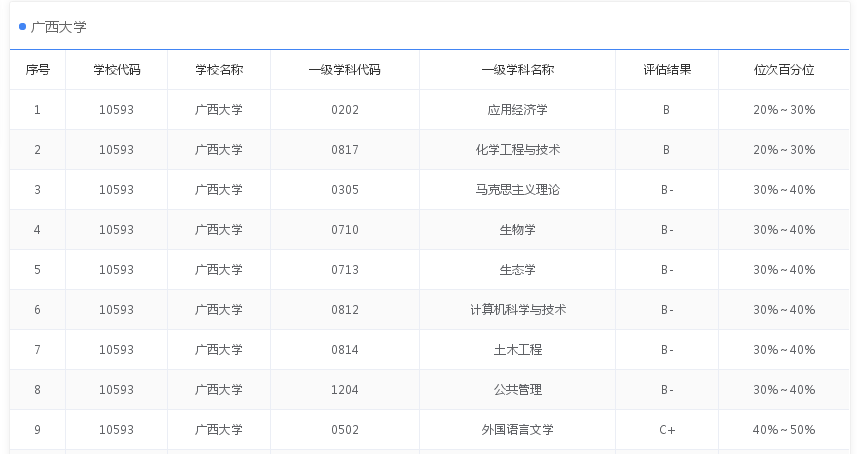The height and width of the screenshot is (454, 857).
Task: Click sequence number 1 cell
Action: coord(37,110)
